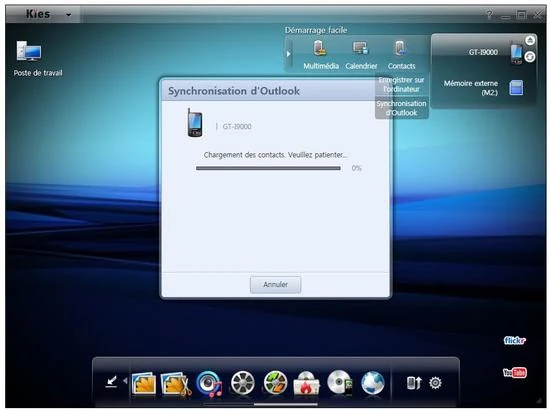
Task: Select the GT-I9000 device in the side panel
Action: (483, 52)
